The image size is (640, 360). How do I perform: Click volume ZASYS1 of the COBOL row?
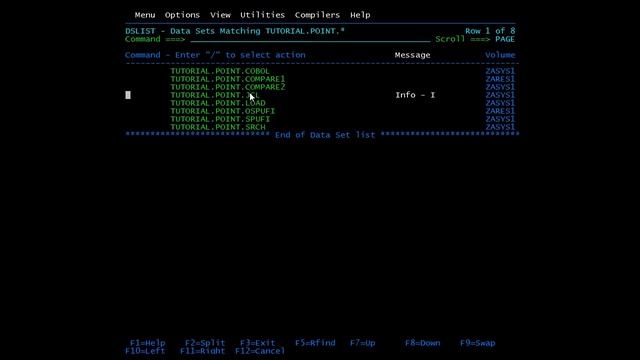(x=500, y=71)
